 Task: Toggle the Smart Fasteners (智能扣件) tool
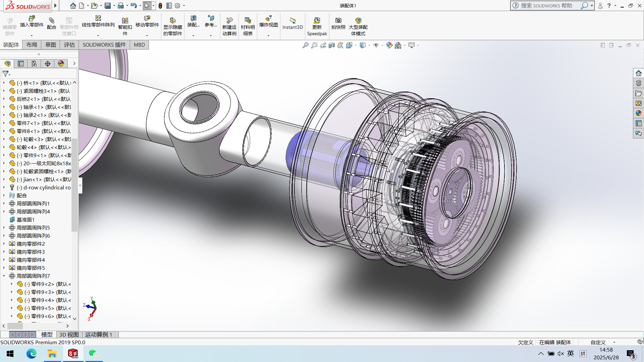(x=125, y=21)
